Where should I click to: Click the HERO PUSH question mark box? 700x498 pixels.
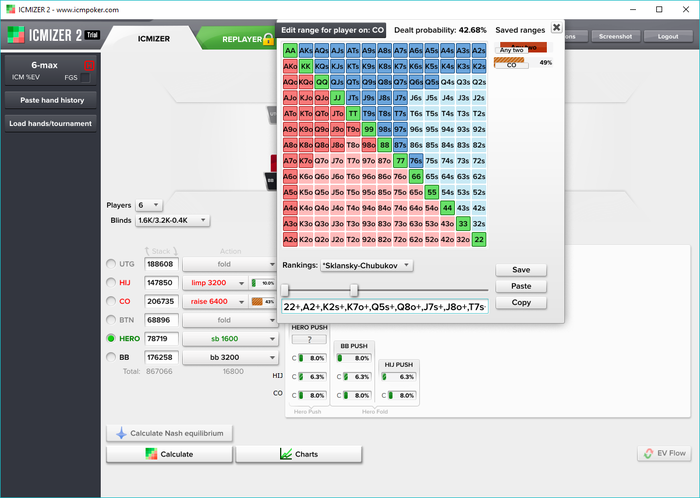tap(309, 339)
